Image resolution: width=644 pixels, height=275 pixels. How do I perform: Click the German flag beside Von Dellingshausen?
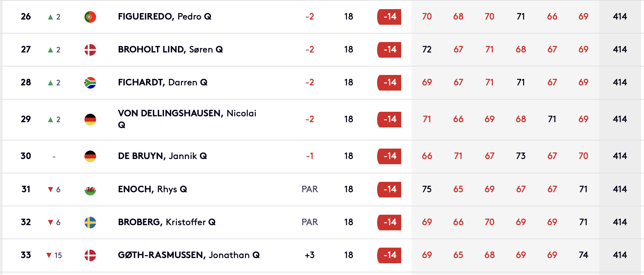90,119
